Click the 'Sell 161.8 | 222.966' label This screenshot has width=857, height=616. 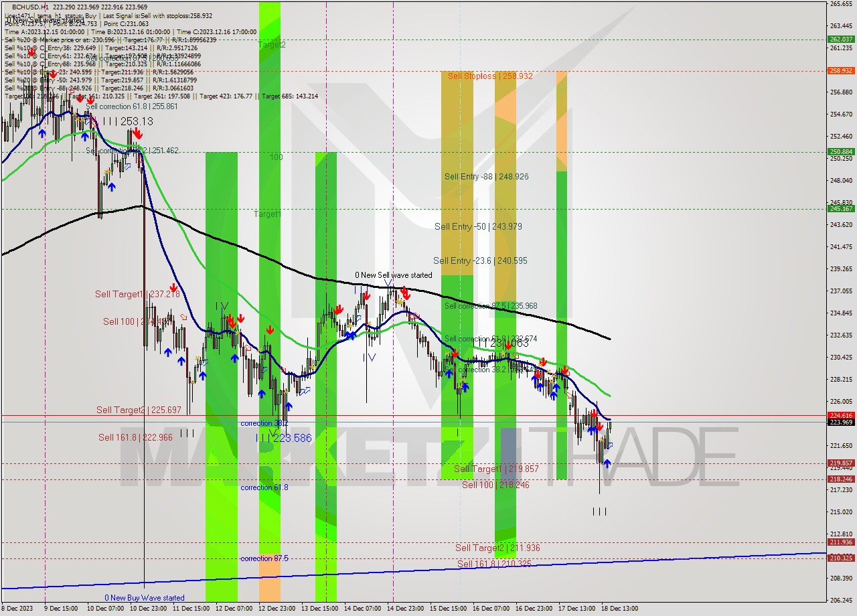(135, 437)
